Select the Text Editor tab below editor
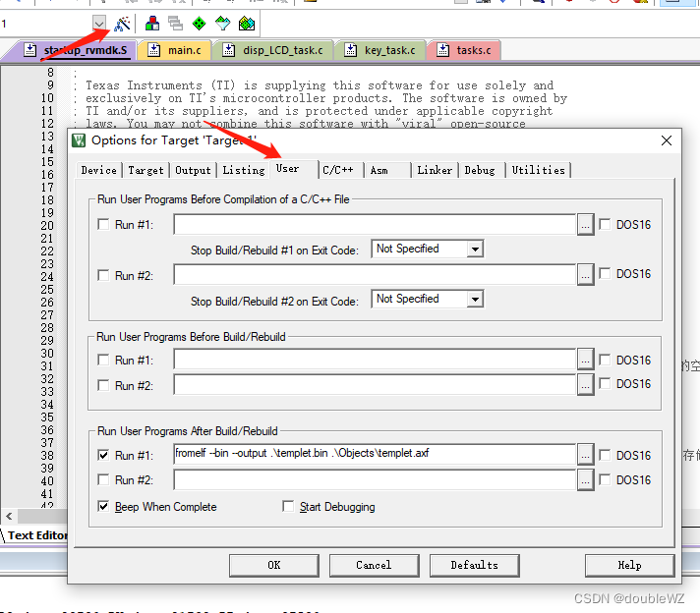The image size is (700, 613). [37, 535]
